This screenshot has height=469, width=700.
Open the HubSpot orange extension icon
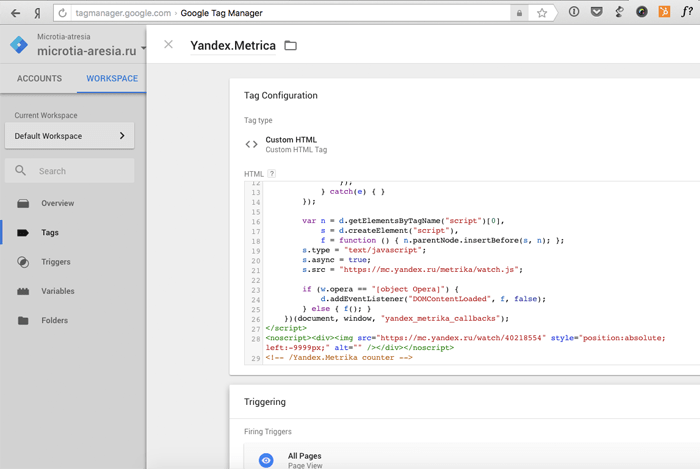point(664,12)
